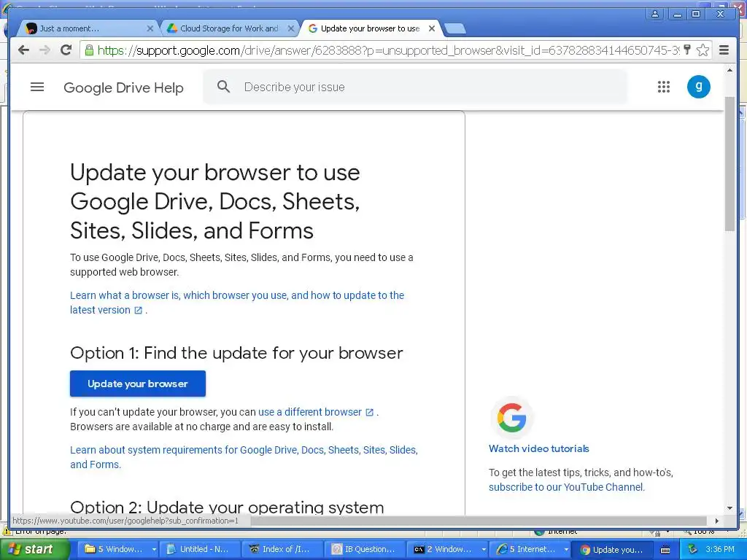The width and height of the screenshot is (747, 560).
Task: Click the address bar URL
Action: 388,50
